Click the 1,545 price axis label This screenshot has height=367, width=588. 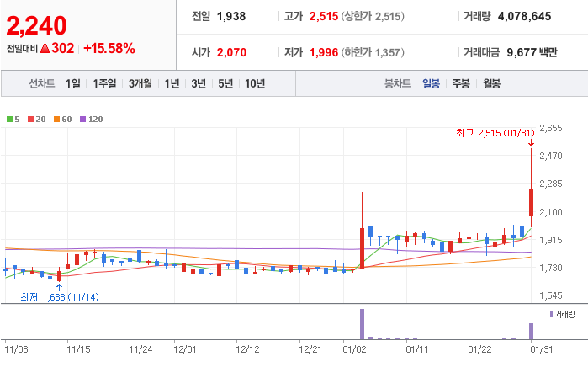(x=551, y=295)
